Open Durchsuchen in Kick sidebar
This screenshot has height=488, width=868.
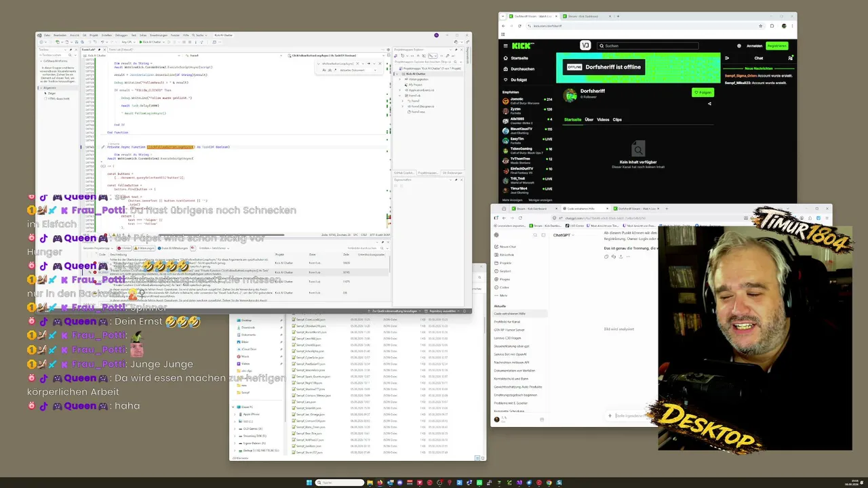coord(522,69)
